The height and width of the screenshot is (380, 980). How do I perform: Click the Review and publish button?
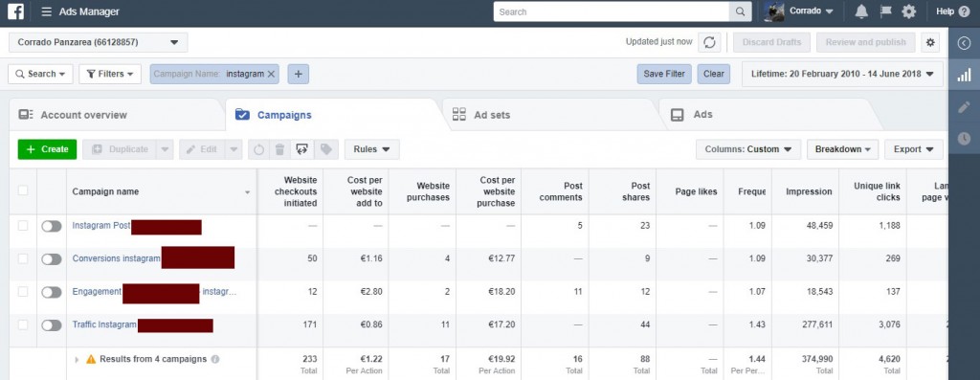(x=865, y=42)
